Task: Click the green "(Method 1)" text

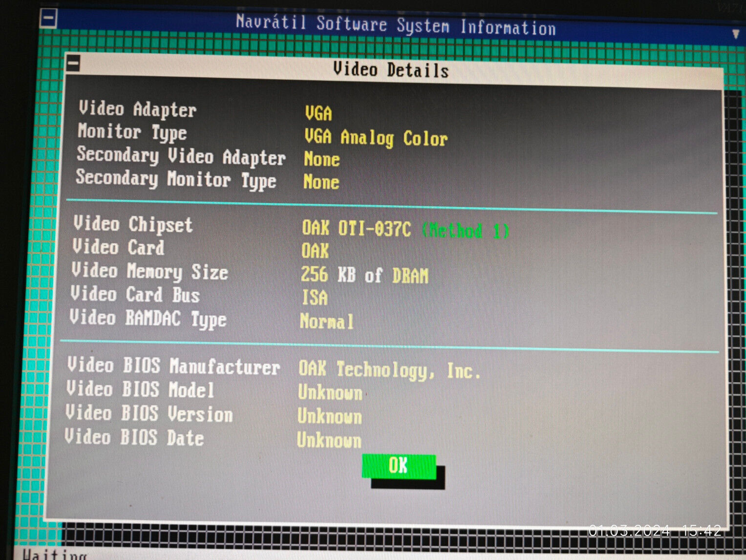Action: 466,231
